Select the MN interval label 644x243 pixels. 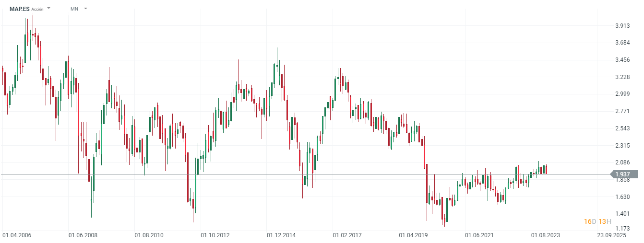pos(74,9)
